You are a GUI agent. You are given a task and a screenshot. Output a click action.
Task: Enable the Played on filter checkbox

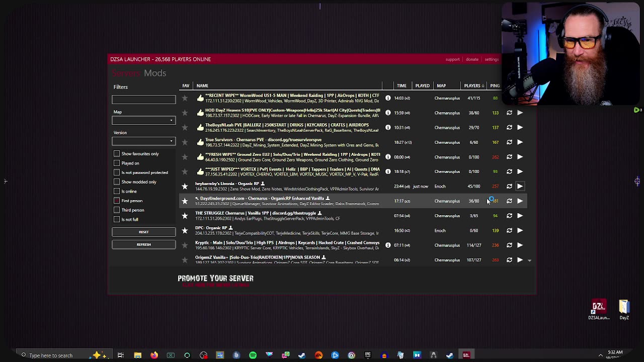click(x=117, y=163)
